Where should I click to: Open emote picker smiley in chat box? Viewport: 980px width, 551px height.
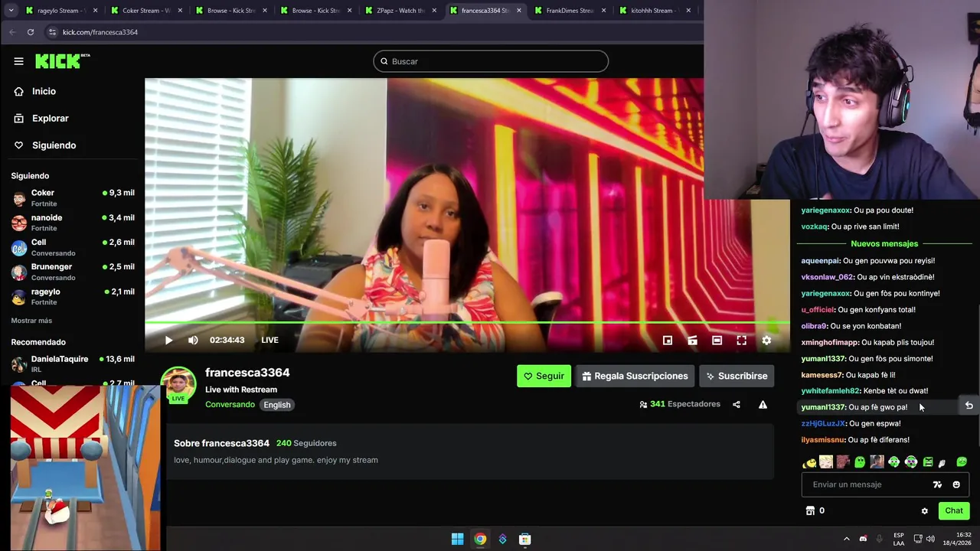(956, 484)
